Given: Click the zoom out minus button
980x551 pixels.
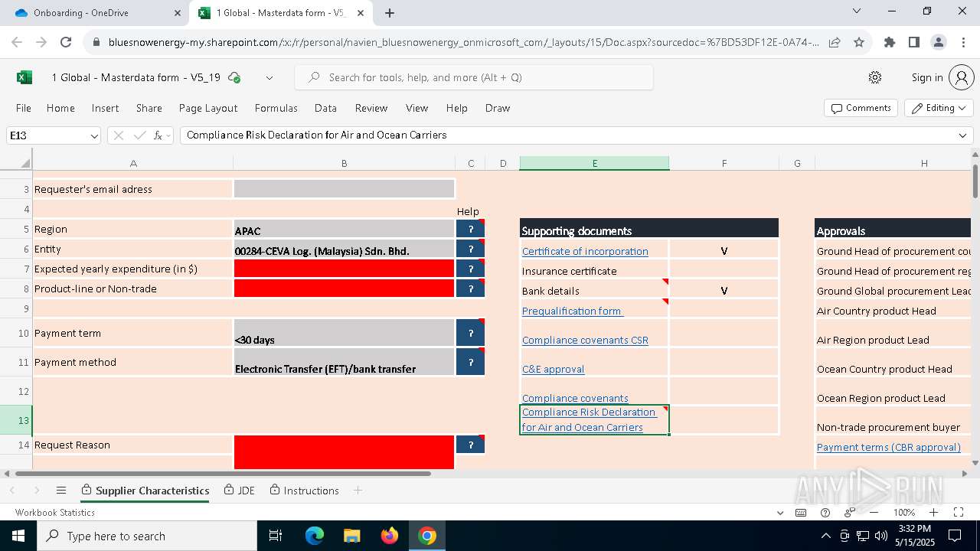Looking at the screenshot, I should [874, 513].
